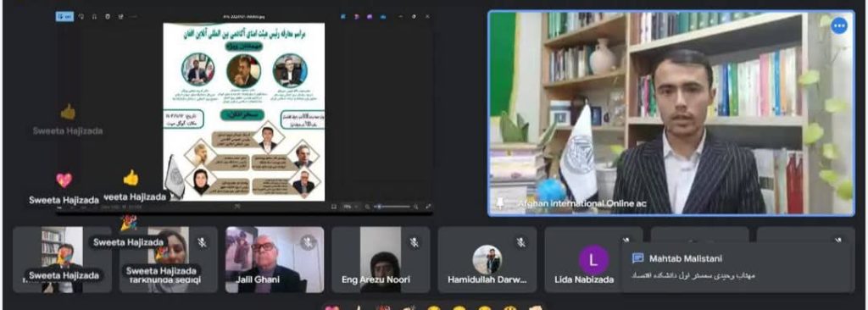Click the fit-to-window icon in the photo viewer
Viewport: 868px width, 310px height.
coord(334,207)
